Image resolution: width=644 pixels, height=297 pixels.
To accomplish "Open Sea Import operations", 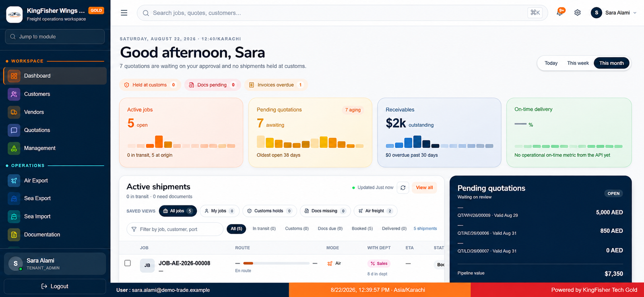I will pos(55,216).
